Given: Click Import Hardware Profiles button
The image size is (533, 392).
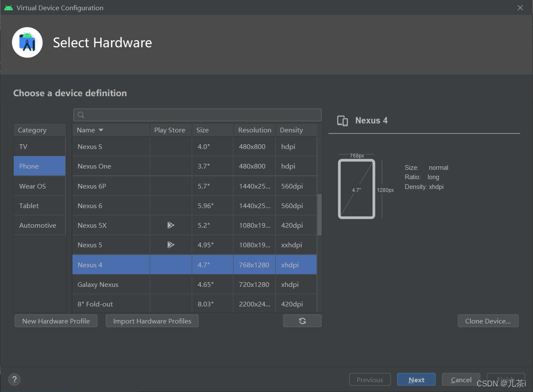Looking at the screenshot, I should point(152,321).
